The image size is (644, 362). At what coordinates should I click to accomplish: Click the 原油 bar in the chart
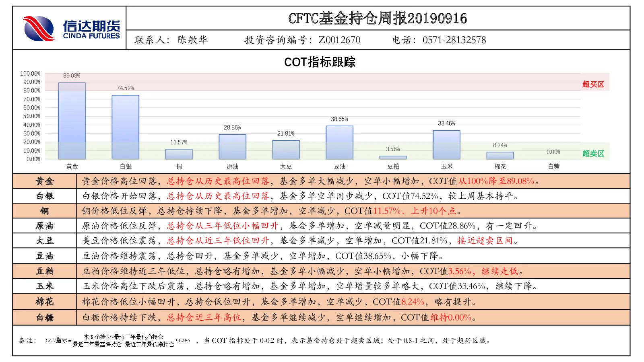[x=232, y=146]
